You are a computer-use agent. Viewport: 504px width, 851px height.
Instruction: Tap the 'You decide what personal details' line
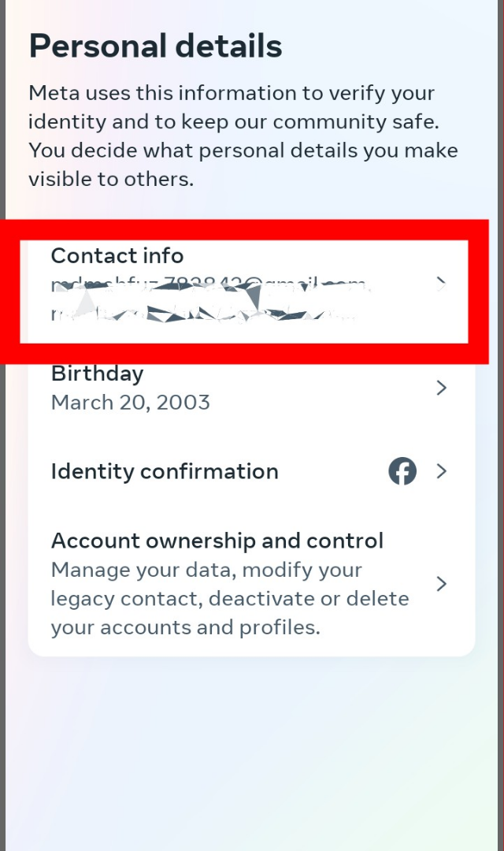[x=243, y=151]
